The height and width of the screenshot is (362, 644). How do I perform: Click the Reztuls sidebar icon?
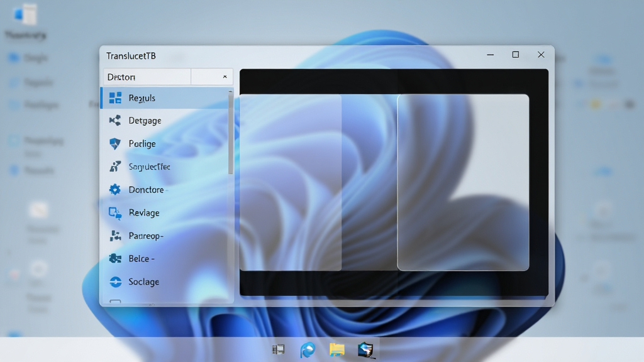115,97
